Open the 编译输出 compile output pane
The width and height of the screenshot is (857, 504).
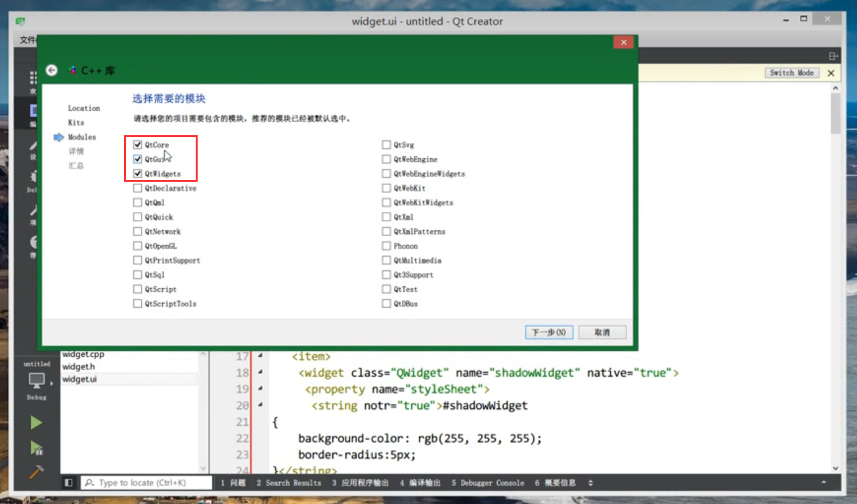[x=420, y=483]
